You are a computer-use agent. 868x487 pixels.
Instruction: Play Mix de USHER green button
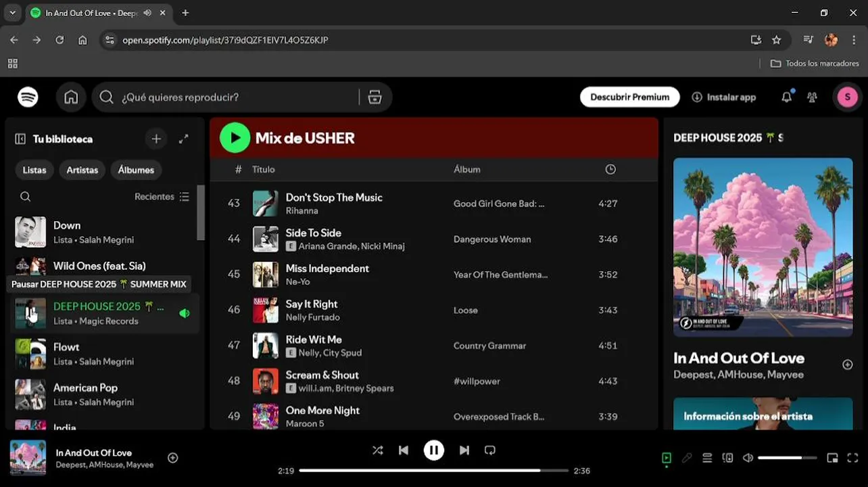[x=235, y=138]
